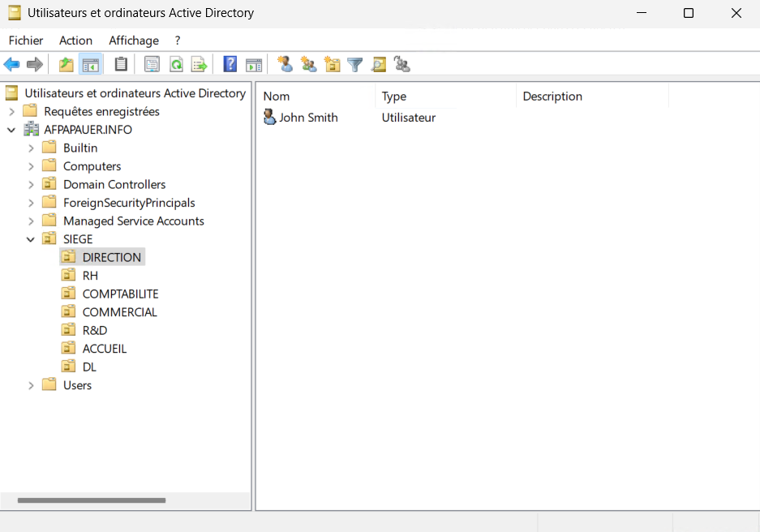Click the Properties sheet toolbar icon
This screenshot has width=760, height=532.
(x=152, y=65)
